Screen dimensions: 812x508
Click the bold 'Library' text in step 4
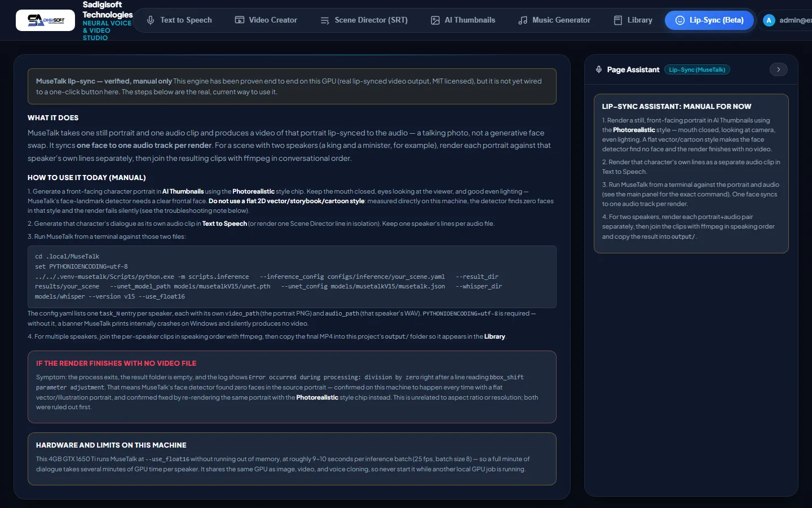tap(495, 336)
